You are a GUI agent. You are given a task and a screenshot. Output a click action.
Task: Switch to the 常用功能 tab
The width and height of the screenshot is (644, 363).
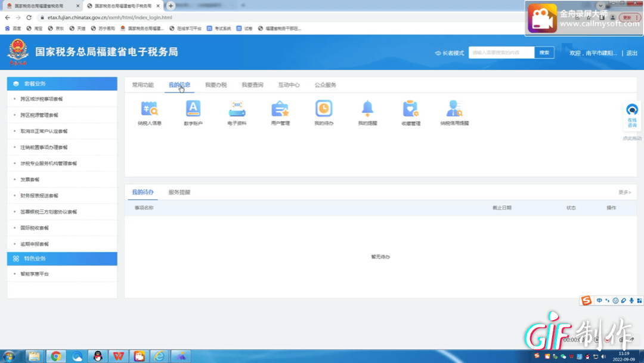point(143,85)
